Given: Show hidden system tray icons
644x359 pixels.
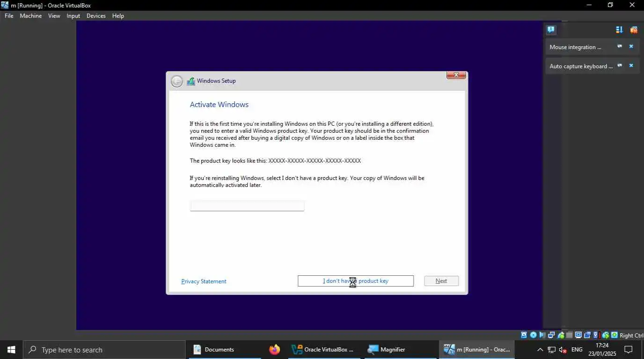Looking at the screenshot, I should click(540, 350).
